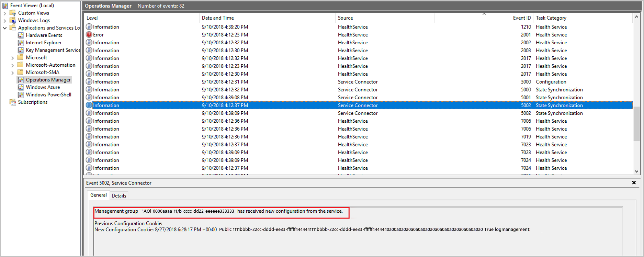Image resolution: width=644 pixels, height=257 pixels.
Task: Open Subscriptions in the tree
Action: pyautogui.click(x=33, y=102)
